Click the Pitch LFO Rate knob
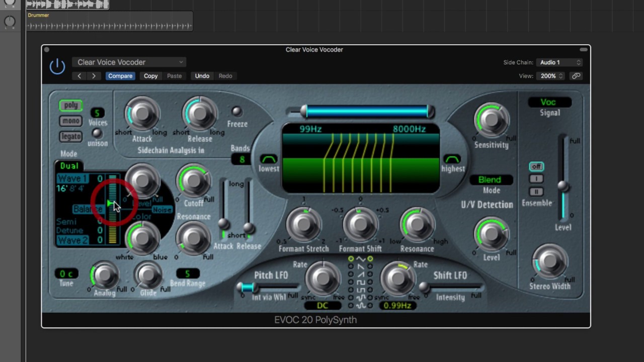644x362 pixels. [x=323, y=278]
